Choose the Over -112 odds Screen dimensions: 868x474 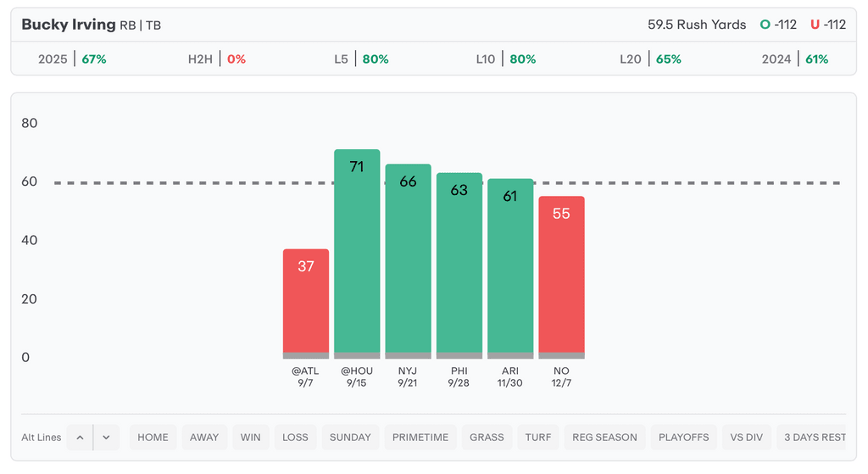click(778, 25)
